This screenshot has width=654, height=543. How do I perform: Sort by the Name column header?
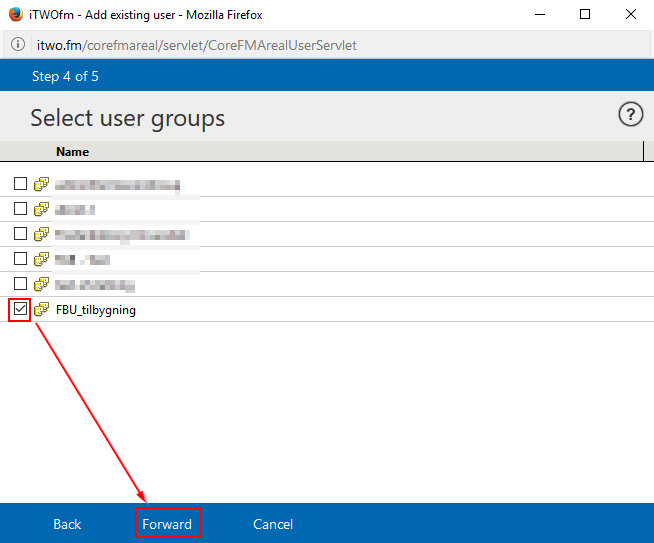(72, 152)
